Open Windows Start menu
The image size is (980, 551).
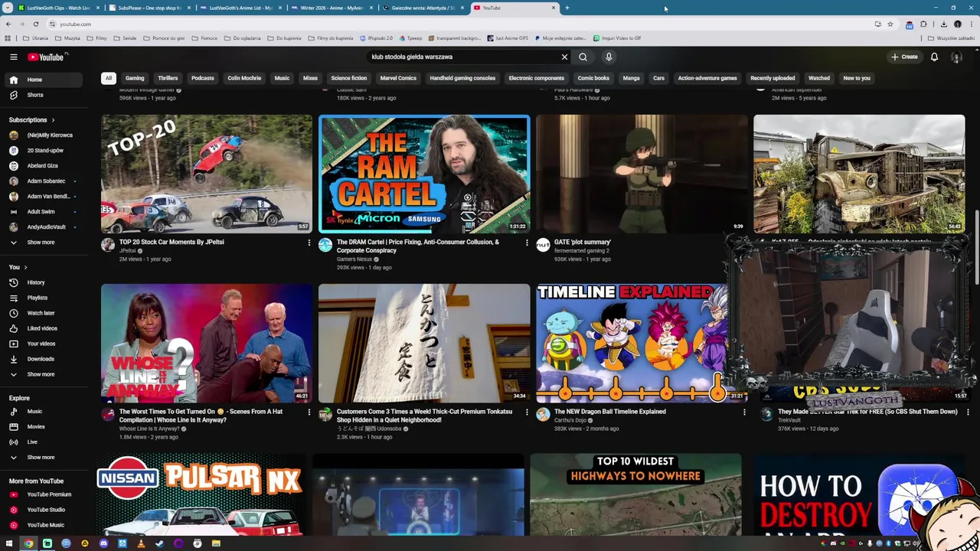pyautogui.click(x=9, y=543)
